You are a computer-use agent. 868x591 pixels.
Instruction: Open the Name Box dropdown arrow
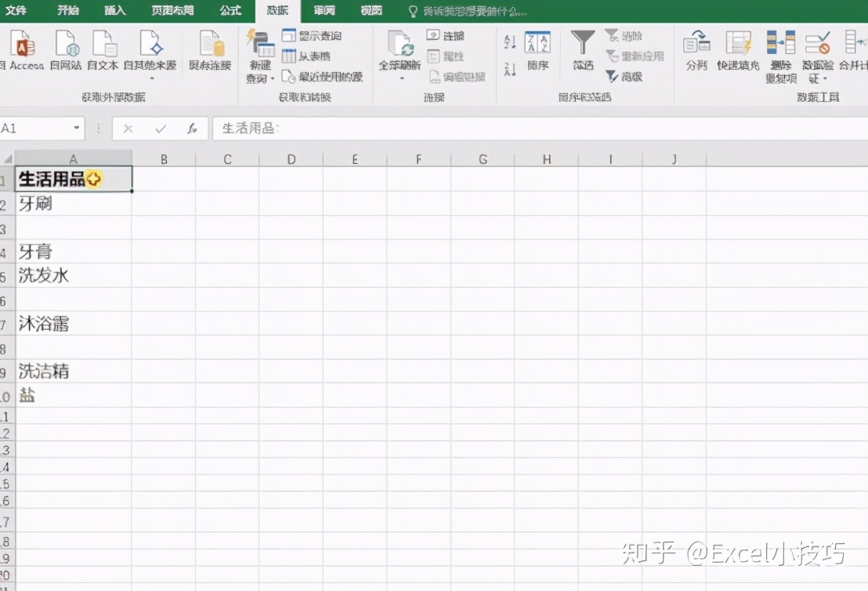[x=75, y=128]
